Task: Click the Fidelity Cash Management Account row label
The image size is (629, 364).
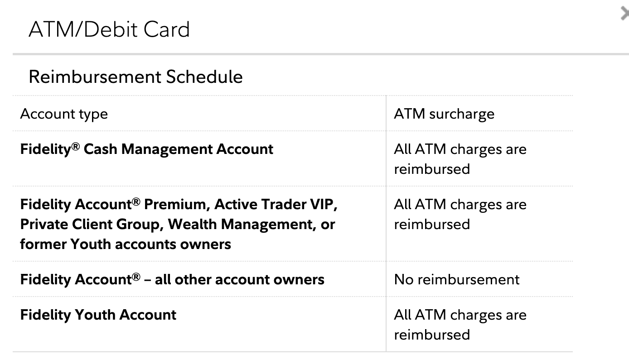Action: pyautogui.click(x=146, y=149)
